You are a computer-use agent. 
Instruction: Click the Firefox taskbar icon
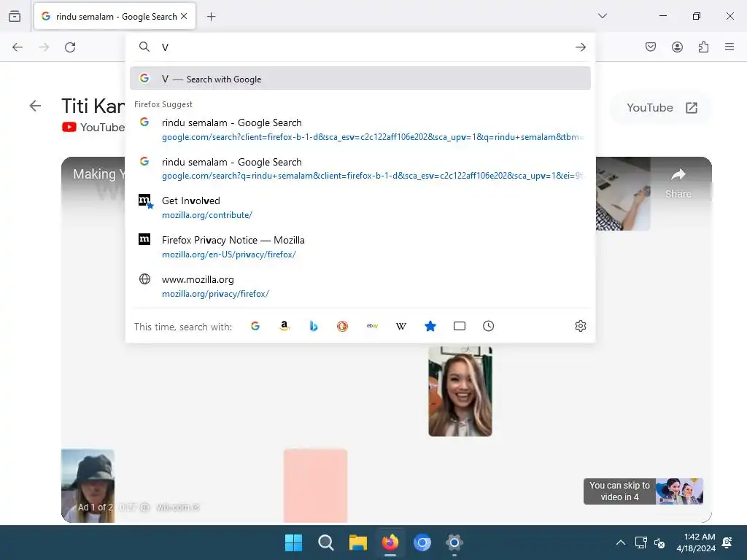coord(390,542)
